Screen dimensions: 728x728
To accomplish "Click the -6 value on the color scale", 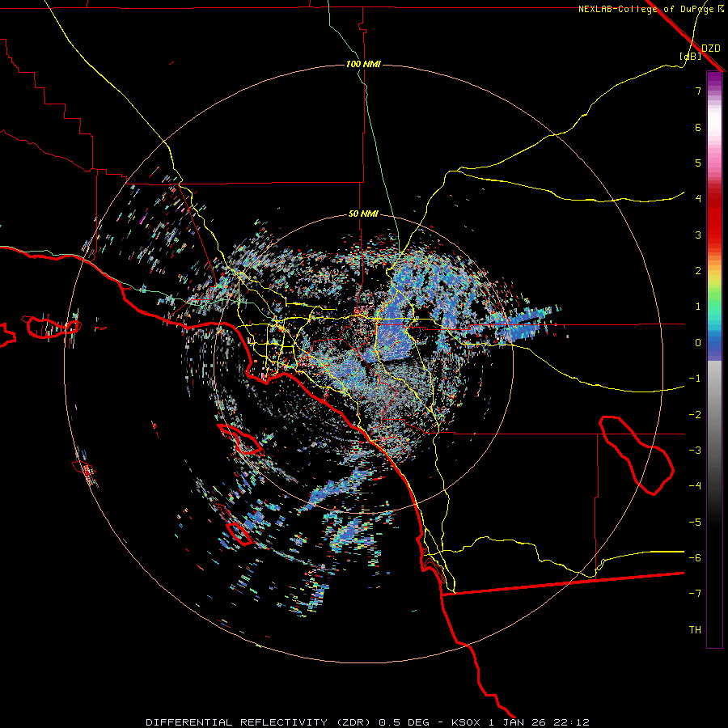I will point(695,558).
